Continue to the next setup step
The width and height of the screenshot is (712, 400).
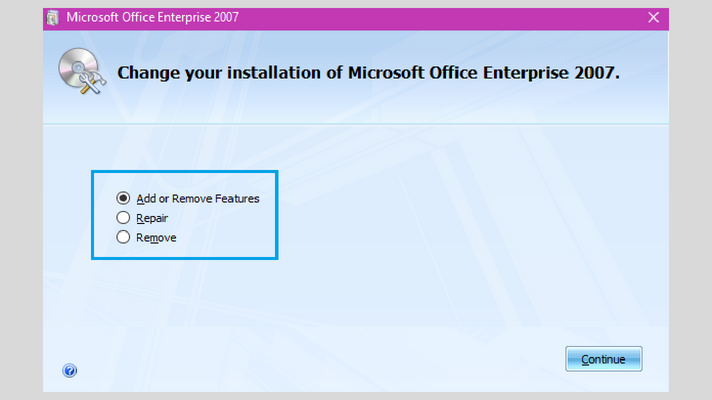tap(603, 359)
